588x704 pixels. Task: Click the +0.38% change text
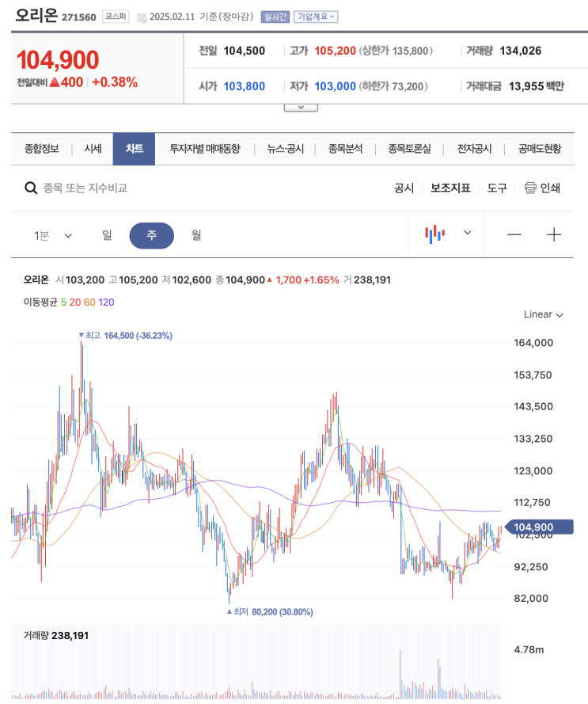click(x=115, y=82)
